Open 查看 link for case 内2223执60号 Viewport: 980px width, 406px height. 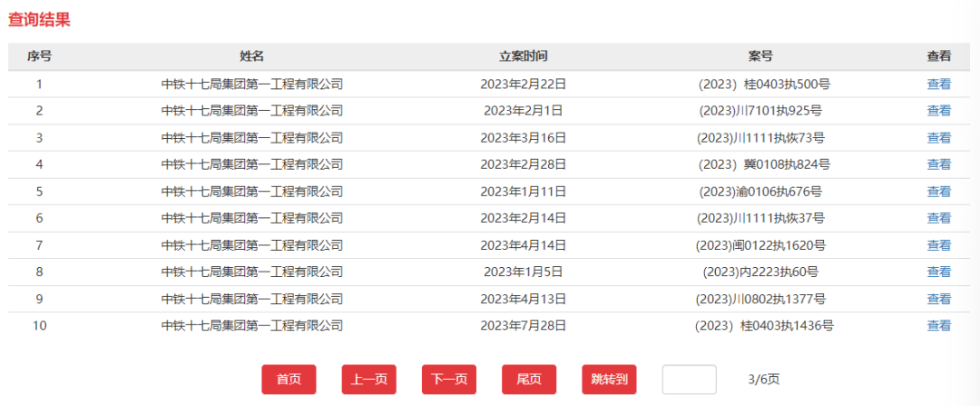(938, 272)
